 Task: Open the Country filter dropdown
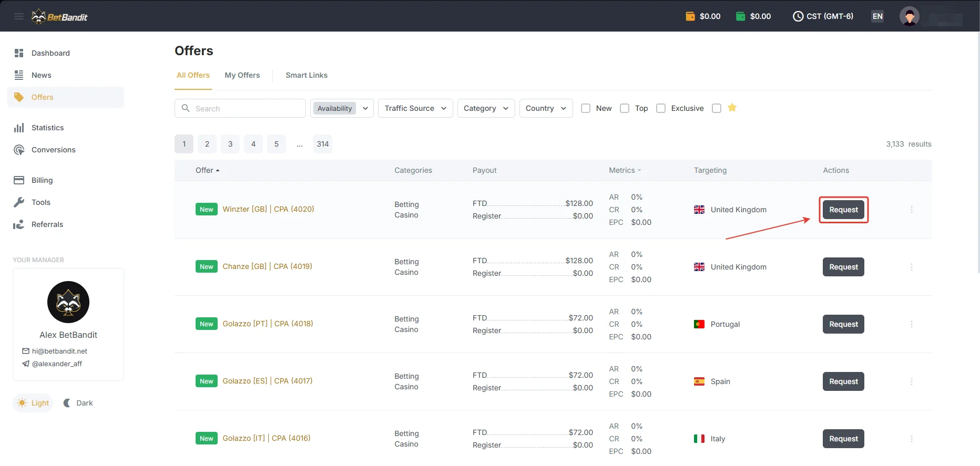546,108
